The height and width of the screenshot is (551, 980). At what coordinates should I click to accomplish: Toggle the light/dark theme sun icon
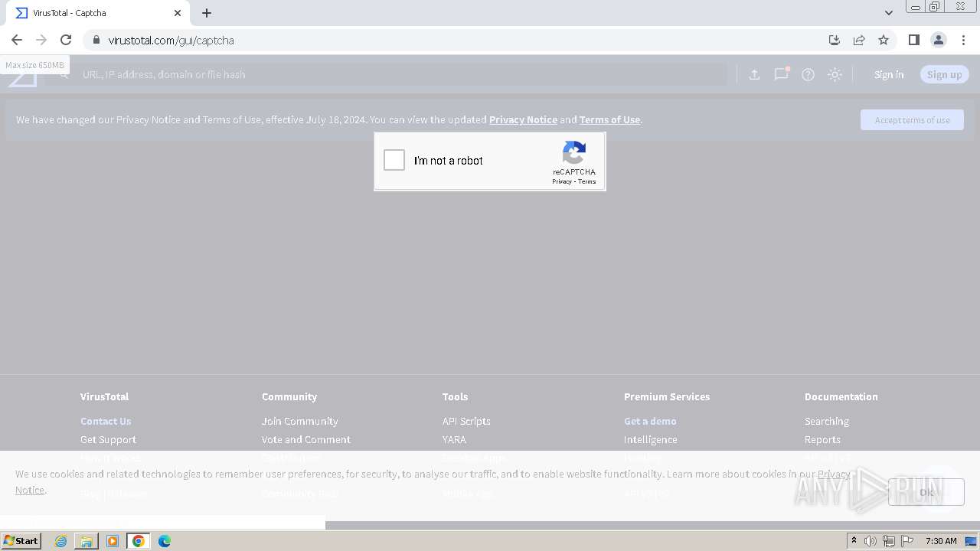point(835,74)
